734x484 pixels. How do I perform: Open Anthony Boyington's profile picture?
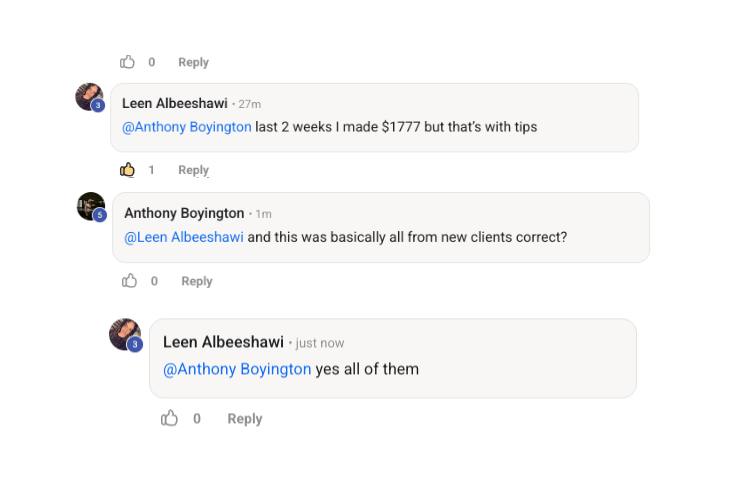pyautogui.click(x=90, y=206)
